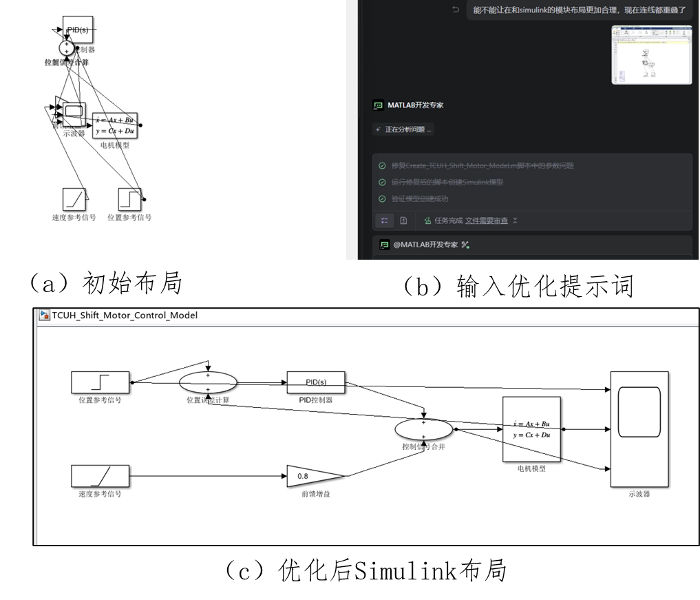The width and height of the screenshot is (700, 600).
Task: Click the undo arrow beside the chat message
Action: point(456,10)
